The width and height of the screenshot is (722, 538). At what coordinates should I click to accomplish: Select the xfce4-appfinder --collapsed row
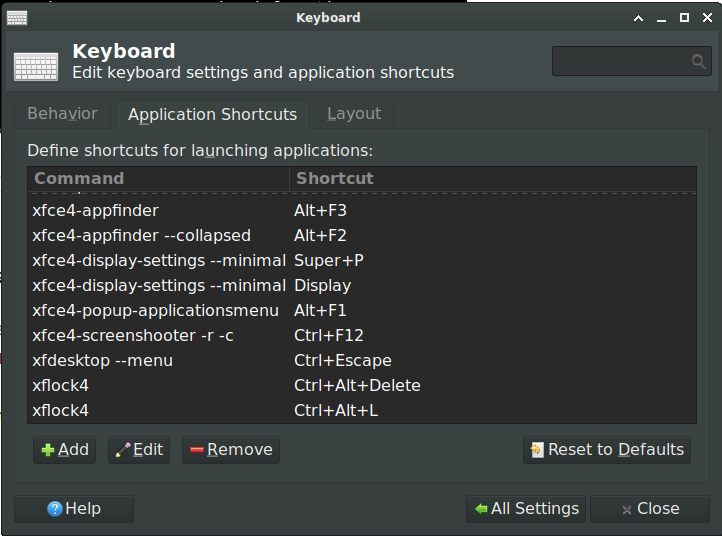[x=362, y=235]
